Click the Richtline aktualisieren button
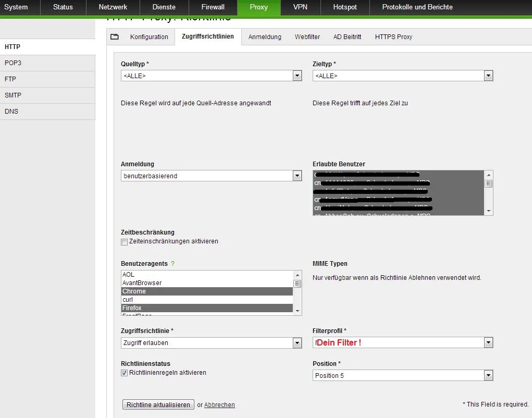The image size is (532, 418). click(x=158, y=405)
